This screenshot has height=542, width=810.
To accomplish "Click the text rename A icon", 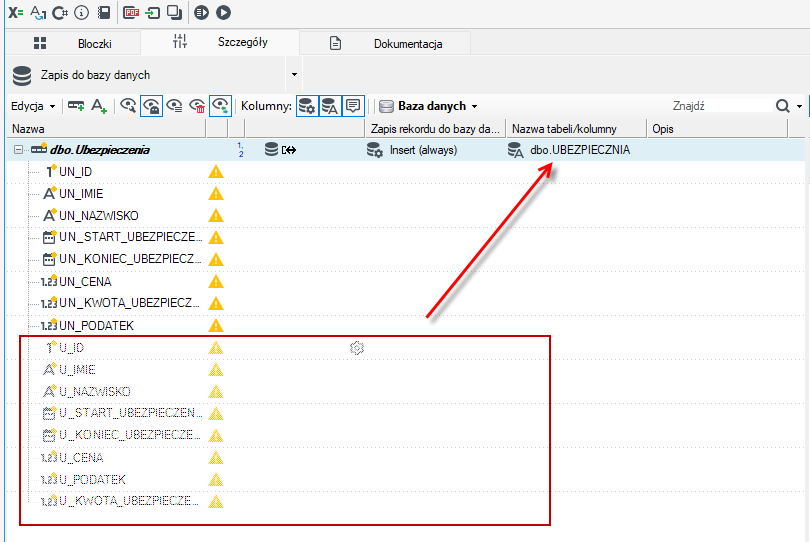I will pyautogui.click(x=38, y=12).
